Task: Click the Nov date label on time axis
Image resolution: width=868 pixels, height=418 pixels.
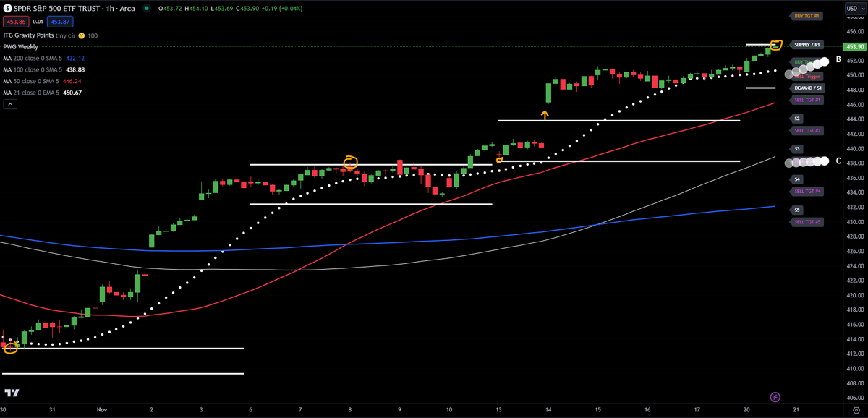Action: tap(101, 409)
